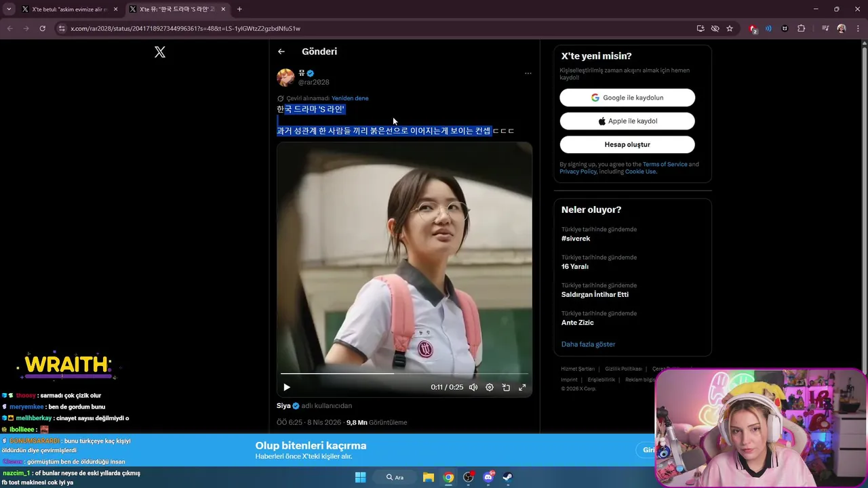The height and width of the screenshot is (488, 868).
Task: Open Discord from the taskbar
Action: 488,477
